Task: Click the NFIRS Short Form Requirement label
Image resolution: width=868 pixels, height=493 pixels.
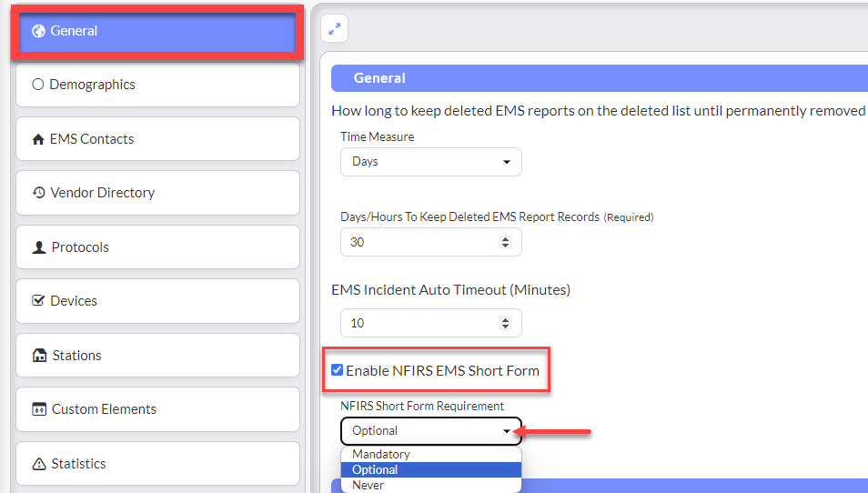Action: (422, 406)
